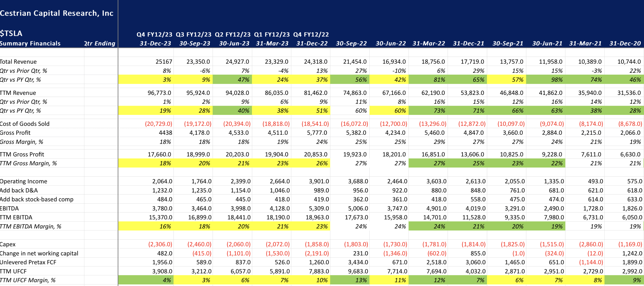644x286 pixels.
Task: Select the 30-Sep-22 column date header
Action: coord(351,43)
